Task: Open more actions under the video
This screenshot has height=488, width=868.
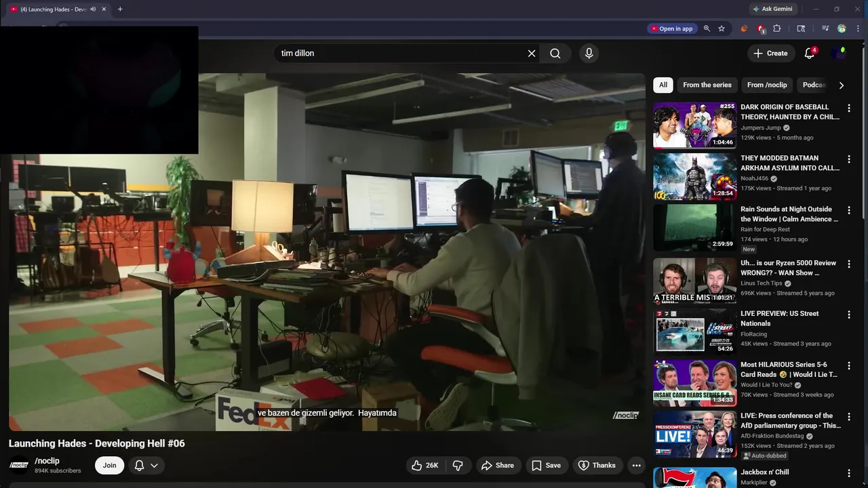Action: click(x=636, y=466)
